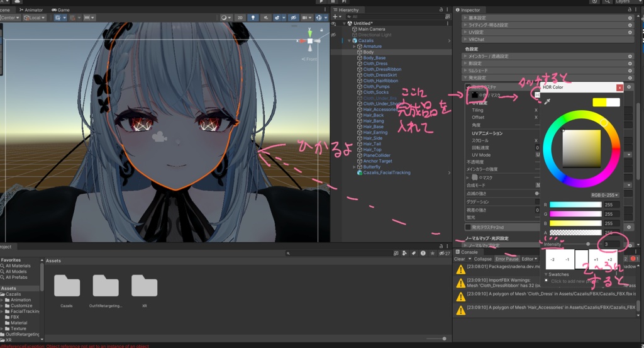Collapse the 発光設定 section
The image size is (644, 348).
pos(548,77)
